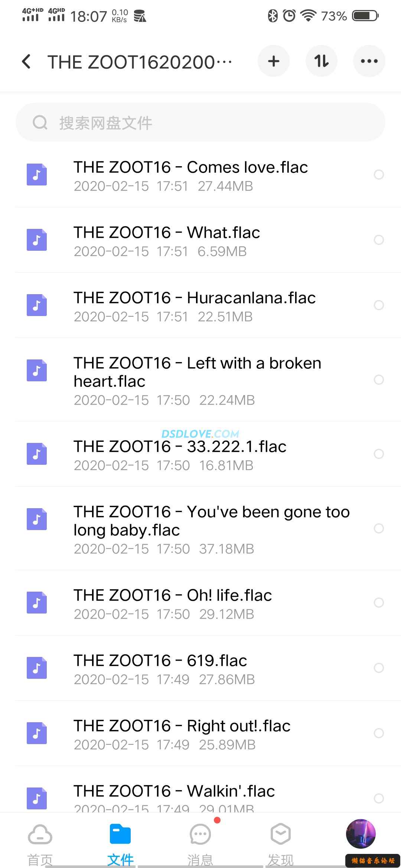
Task: Switch to the 消息 messages tab
Action: pos(200,842)
